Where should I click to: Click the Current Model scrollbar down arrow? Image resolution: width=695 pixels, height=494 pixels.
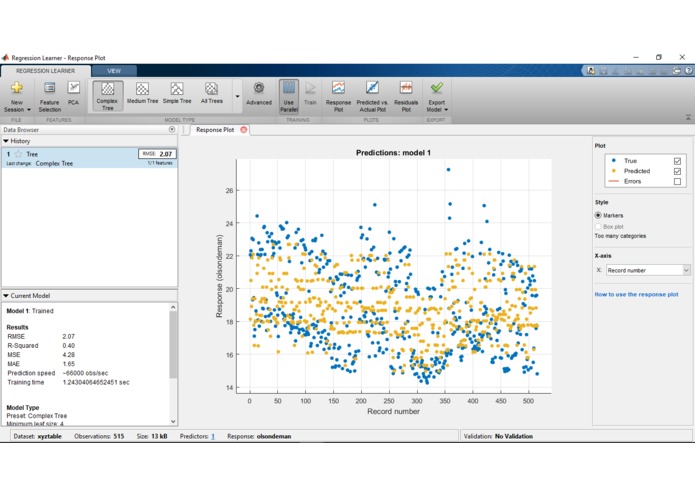pyautogui.click(x=173, y=421)
